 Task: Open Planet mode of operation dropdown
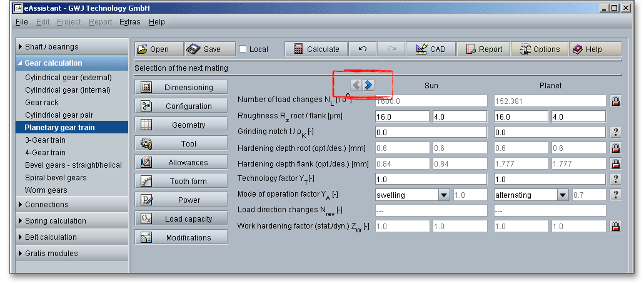(563, 195)
